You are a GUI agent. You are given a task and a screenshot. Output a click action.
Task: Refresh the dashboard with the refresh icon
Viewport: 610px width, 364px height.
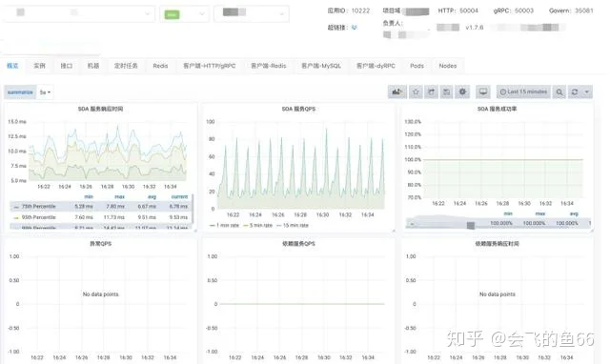(x=574, y=91)
